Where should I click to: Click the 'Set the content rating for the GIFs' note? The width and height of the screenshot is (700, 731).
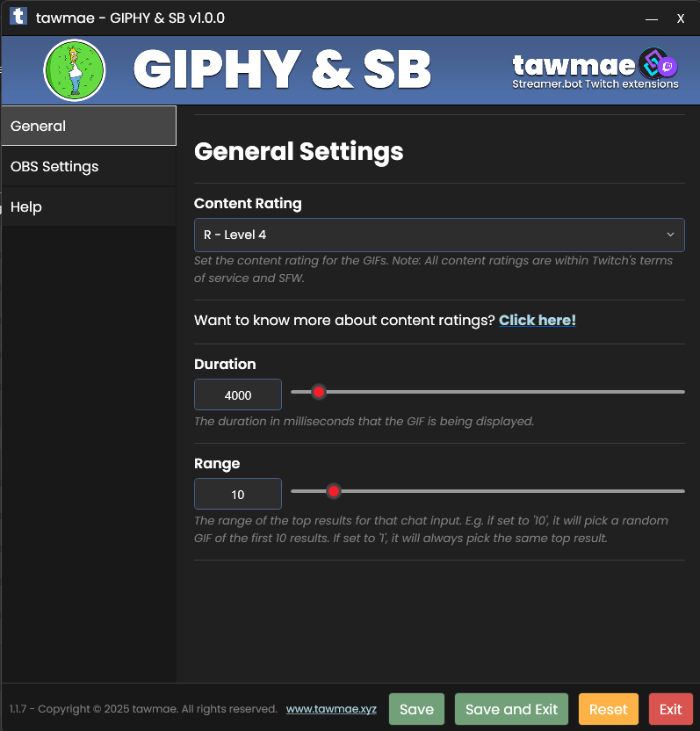click(433, 269)
